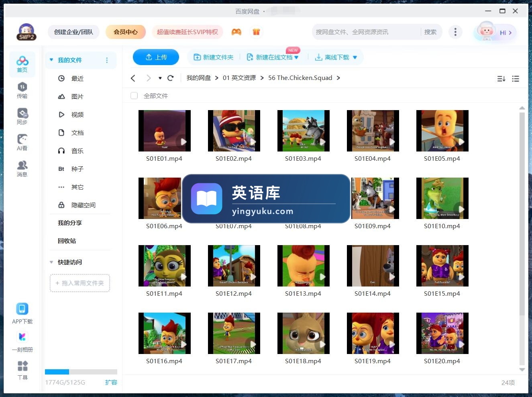The height and width of the screenshot is (397, 532).
Task: Click the S01E12.mp4 file name
Action: (x=234, y=293)
